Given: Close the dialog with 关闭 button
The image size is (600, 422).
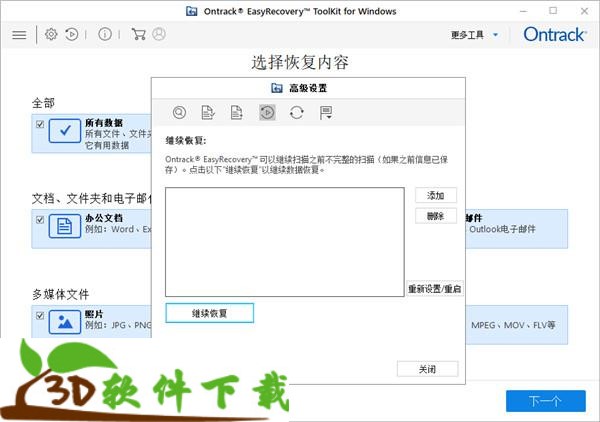Looking at the screenshot, I should 427,369.
